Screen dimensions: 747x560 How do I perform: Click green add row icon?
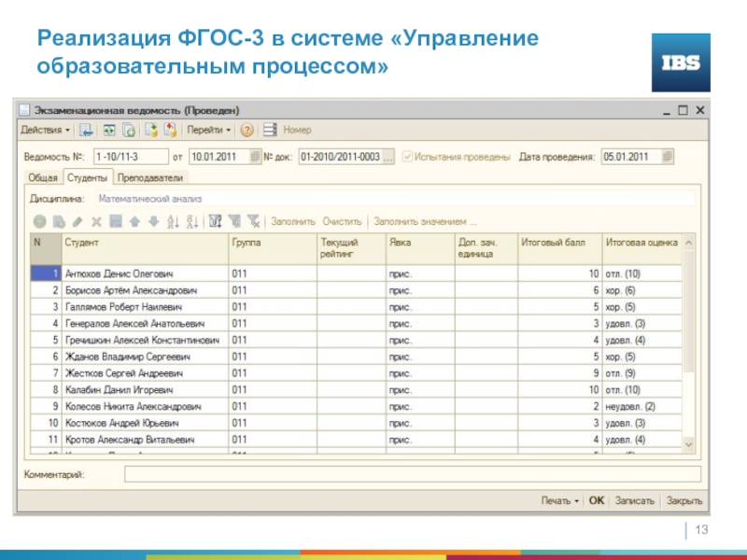pos(40,222)
